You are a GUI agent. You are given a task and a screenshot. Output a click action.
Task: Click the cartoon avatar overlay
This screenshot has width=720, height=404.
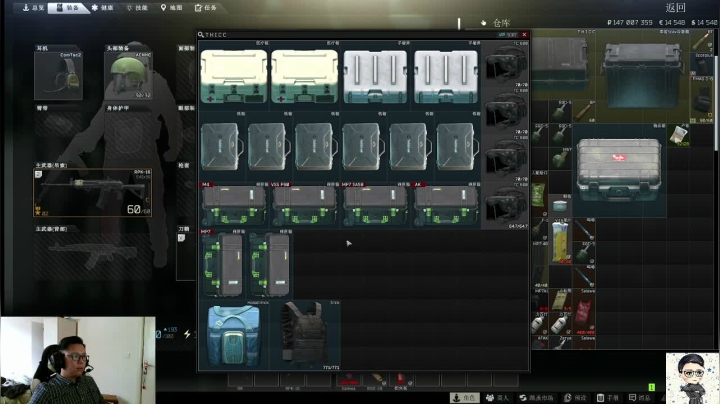692,378
